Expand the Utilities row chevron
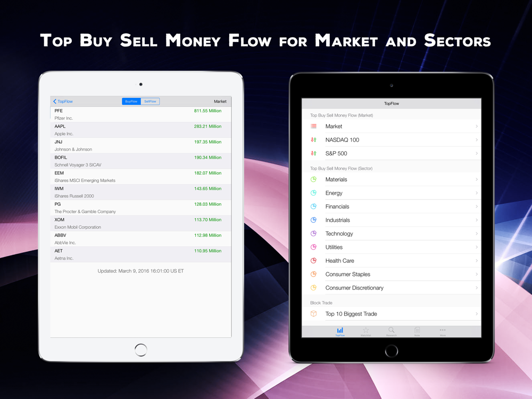Screen dimensions: 532x399 point(477,247)
